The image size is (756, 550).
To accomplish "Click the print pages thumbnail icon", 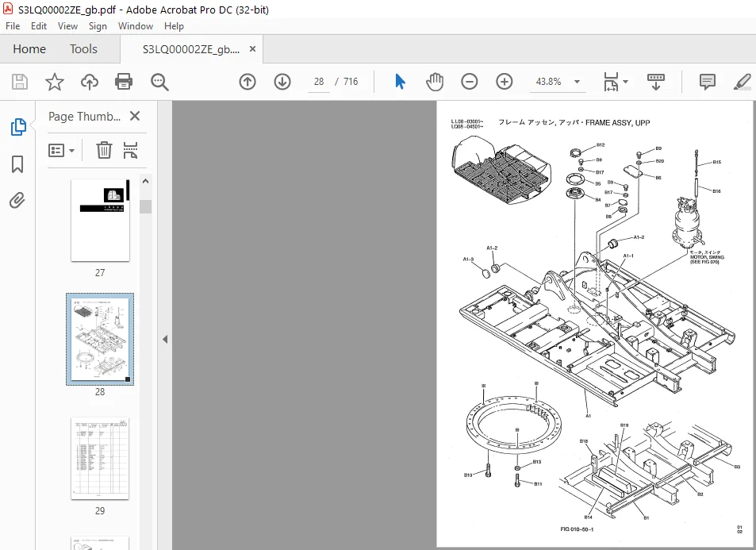I will coord(130,150).
